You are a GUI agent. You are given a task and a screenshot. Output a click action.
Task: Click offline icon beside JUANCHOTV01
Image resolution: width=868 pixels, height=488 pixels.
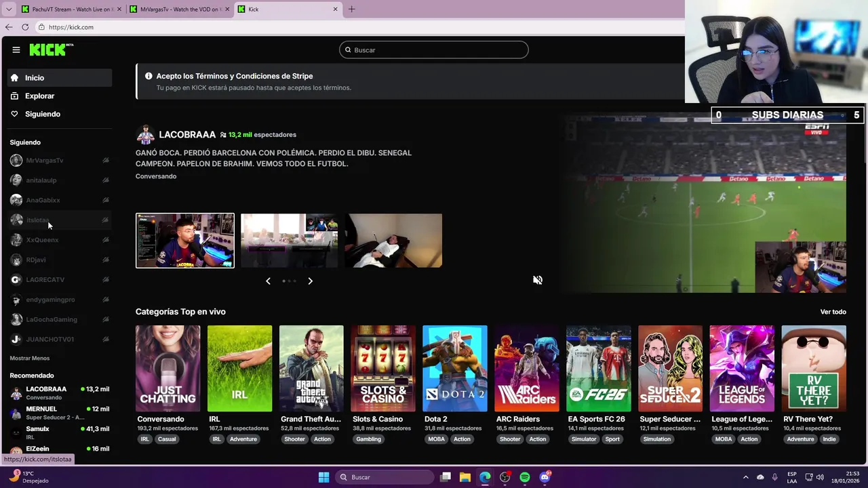click(106, 340)
